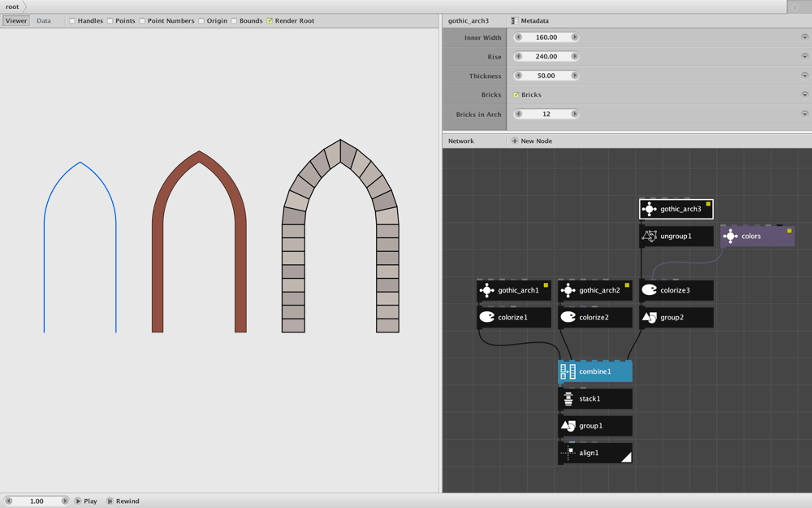This screenshot has width=812, height=508.
Task: Open the Bricks in Arch menu arrow
Action: 805,114
